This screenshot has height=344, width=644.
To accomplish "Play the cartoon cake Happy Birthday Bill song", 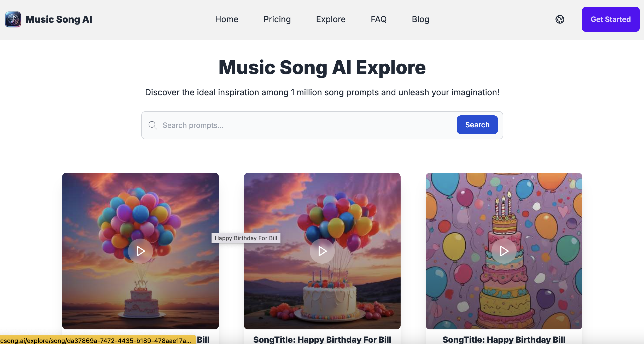I will click(504, 251).
